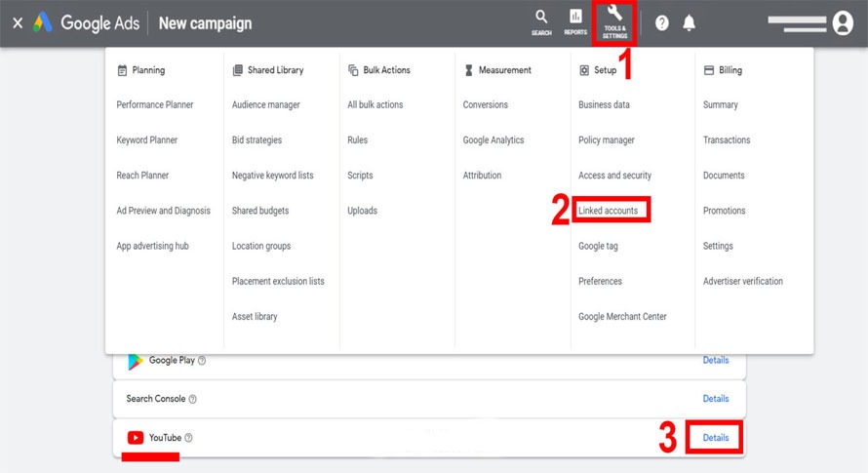This screenshot has width=868, height=473.
Task: Close campaign with the X icon
Action: click(x=17, y=23)
